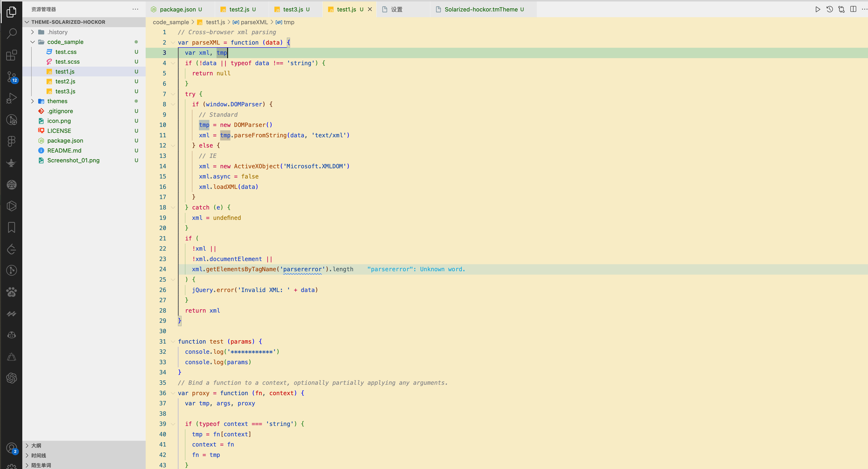
Task: Switch to the Solarized-hockor.tmTheme tab
Action: [480, 9]
